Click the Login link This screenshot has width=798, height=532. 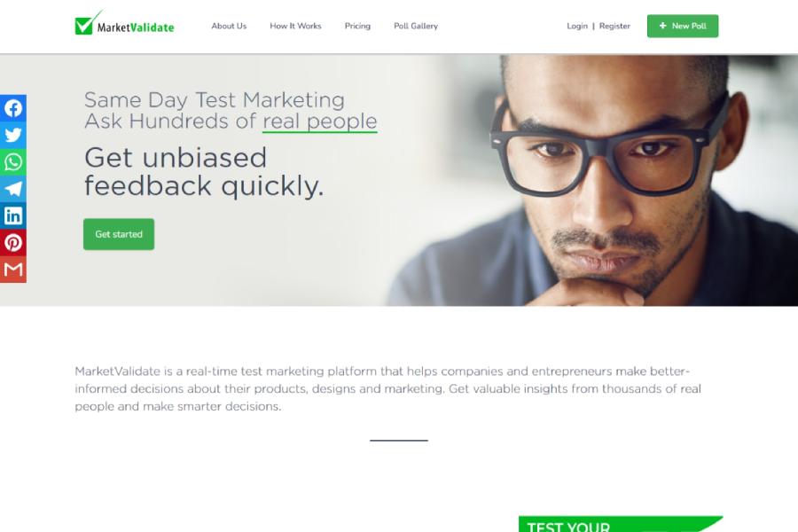[x=577, y=26]
